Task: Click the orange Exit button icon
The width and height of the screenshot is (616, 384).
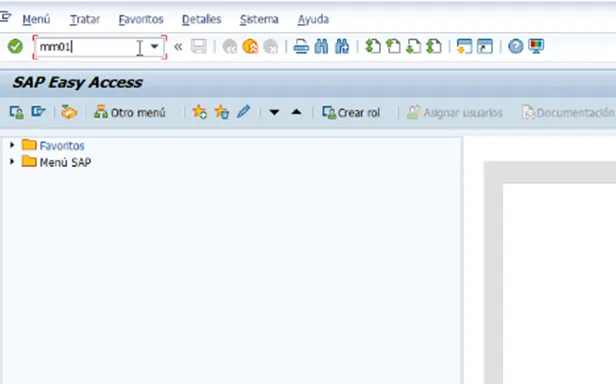Action: coord(250,46)
